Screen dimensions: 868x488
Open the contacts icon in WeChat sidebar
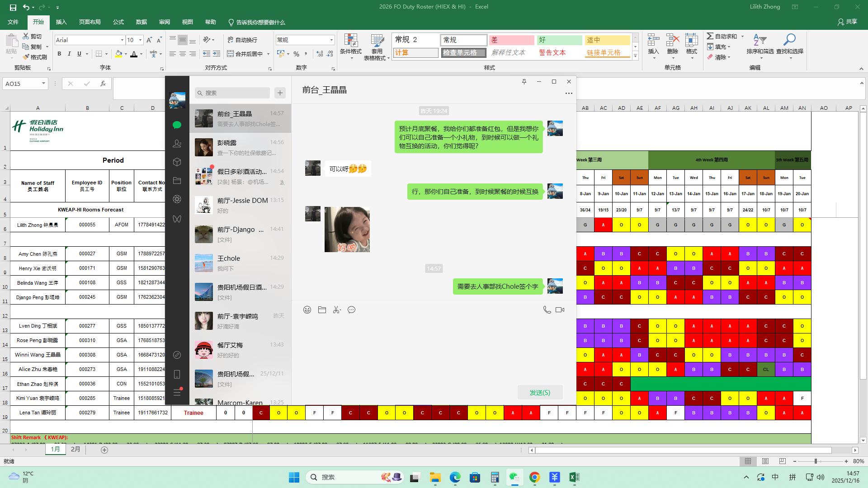pos(177,144)
